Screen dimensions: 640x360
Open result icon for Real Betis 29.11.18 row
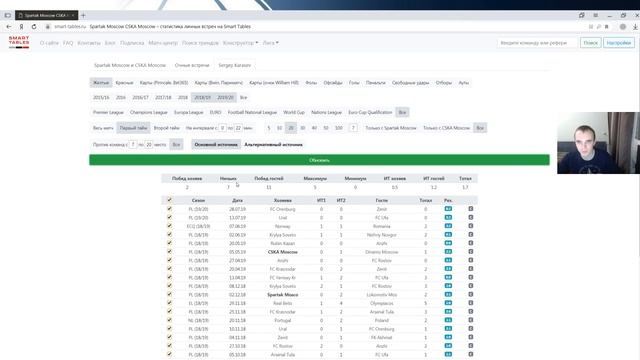(x=448, y=303)
